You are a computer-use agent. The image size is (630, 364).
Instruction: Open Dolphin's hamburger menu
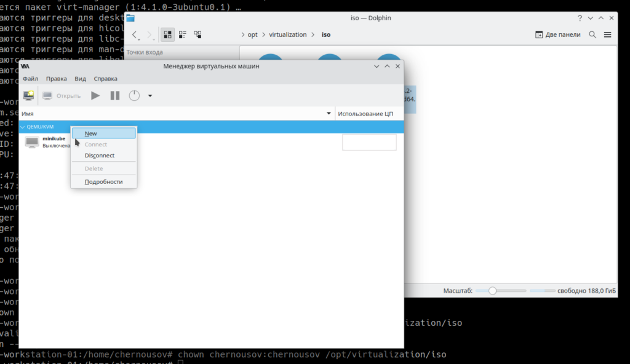pos(608,34)
